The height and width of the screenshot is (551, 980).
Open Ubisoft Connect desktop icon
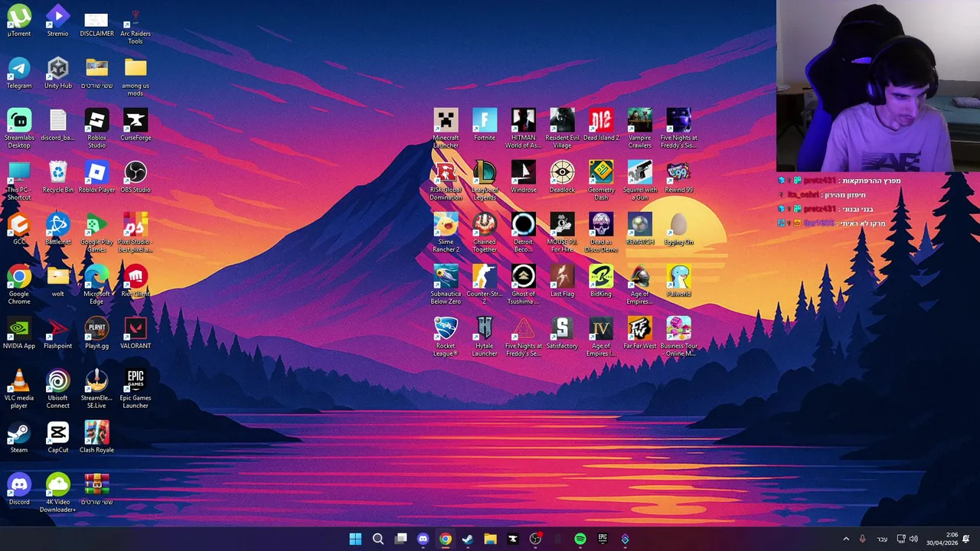click(57, 389)
